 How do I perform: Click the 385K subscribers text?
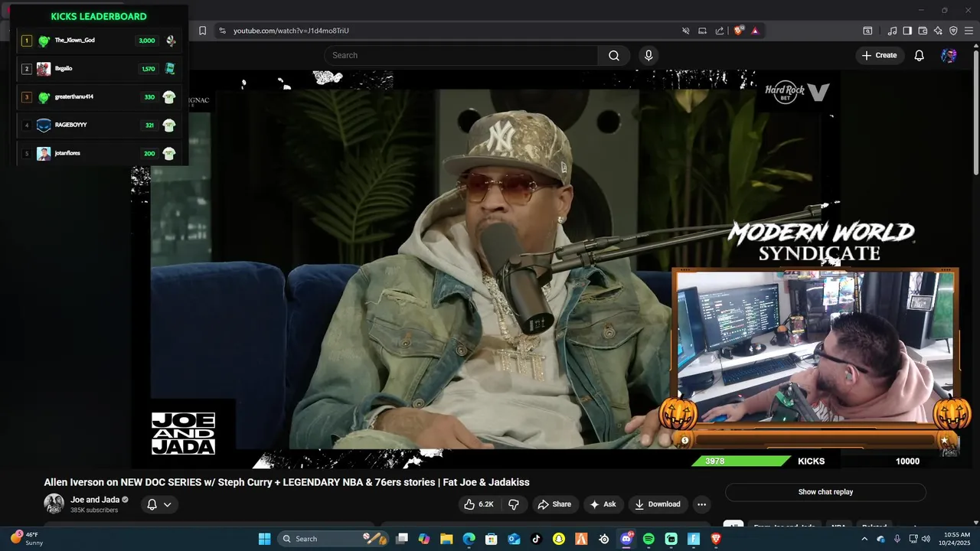pyautogui.click(x=94, y=510)
